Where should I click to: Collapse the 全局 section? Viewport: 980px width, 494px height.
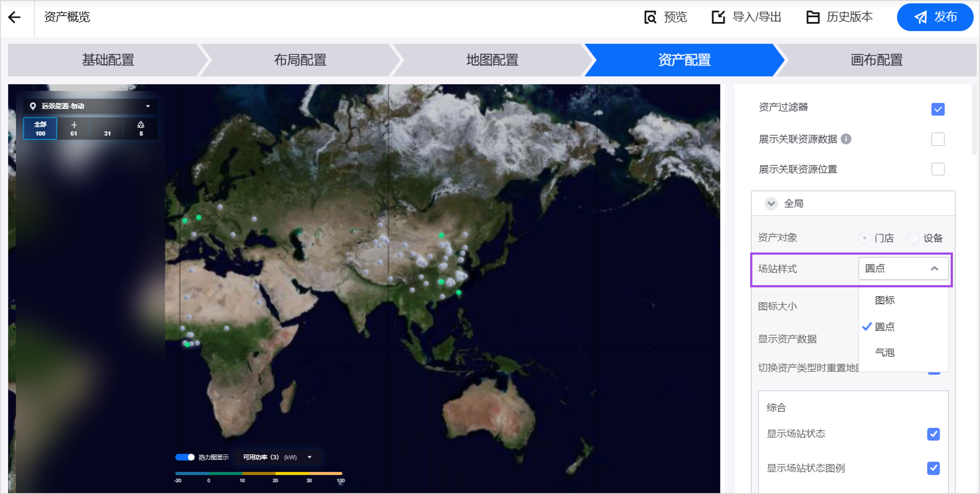tap(771, 204)
